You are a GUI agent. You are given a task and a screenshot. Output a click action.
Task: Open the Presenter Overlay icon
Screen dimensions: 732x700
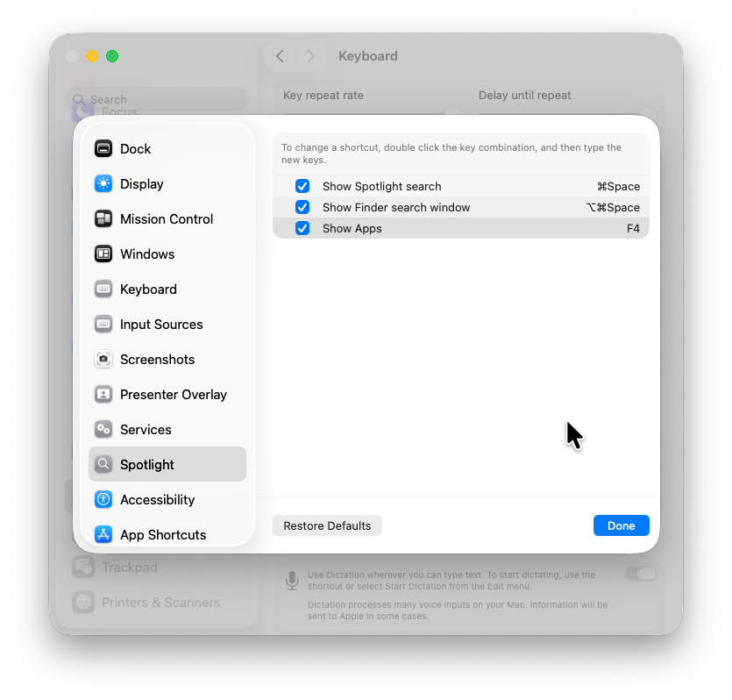coord(103,395)
